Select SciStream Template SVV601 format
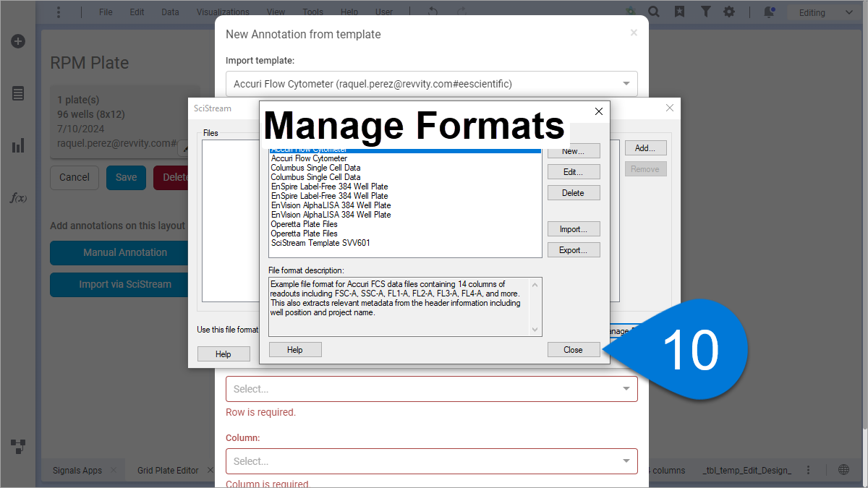 (320, 243)
